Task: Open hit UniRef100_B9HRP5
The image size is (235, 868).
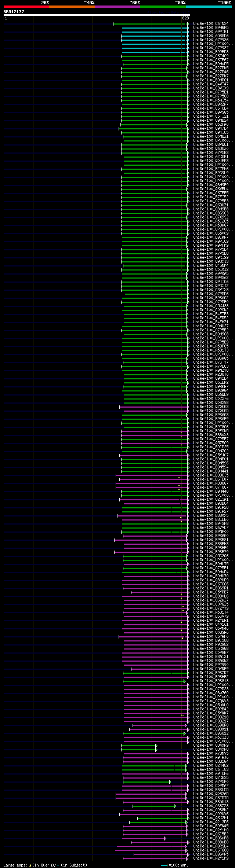Action: point(211,28)
